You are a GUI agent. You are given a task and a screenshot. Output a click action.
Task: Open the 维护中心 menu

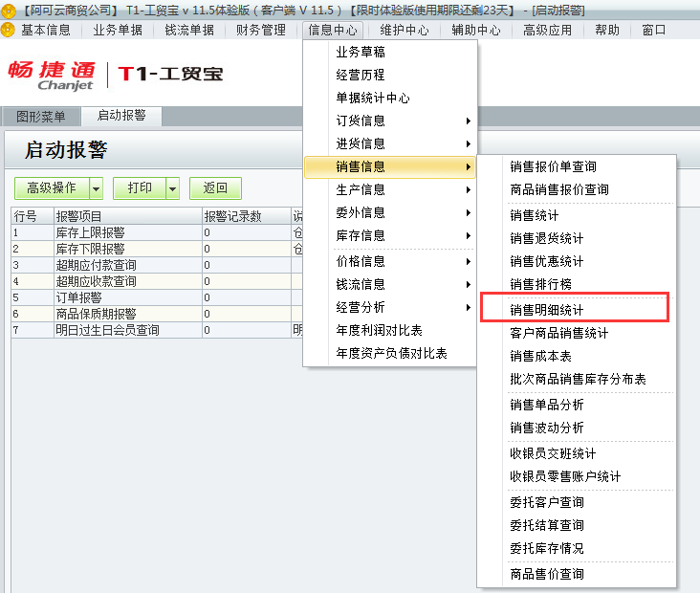click(x=405, y=30)
